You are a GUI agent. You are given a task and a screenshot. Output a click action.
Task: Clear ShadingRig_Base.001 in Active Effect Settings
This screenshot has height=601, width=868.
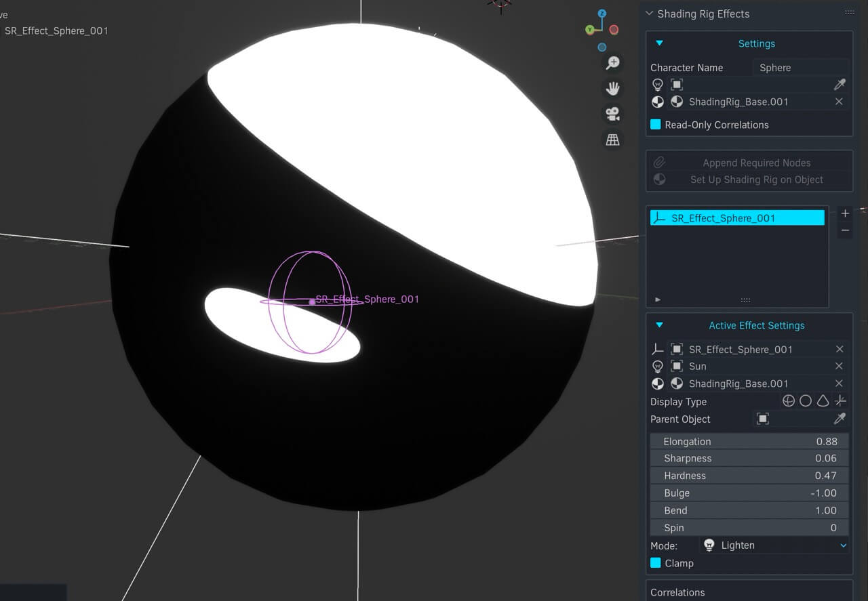[839, 384]
